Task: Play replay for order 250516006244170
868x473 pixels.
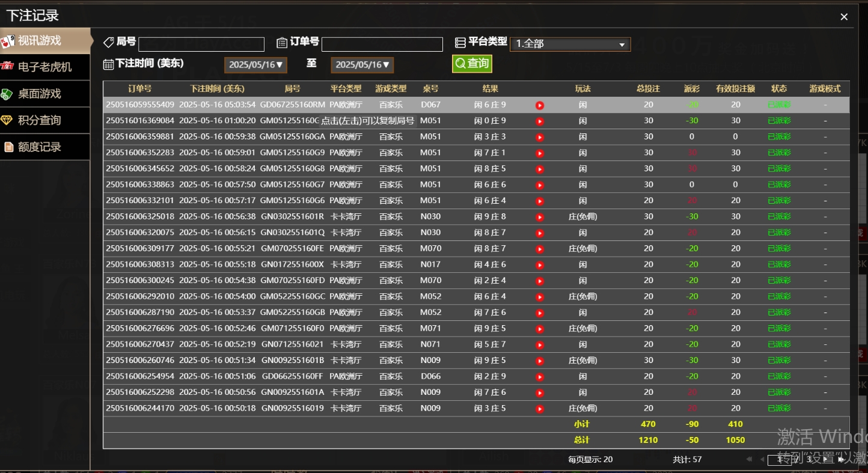Action: click(540, 409)
